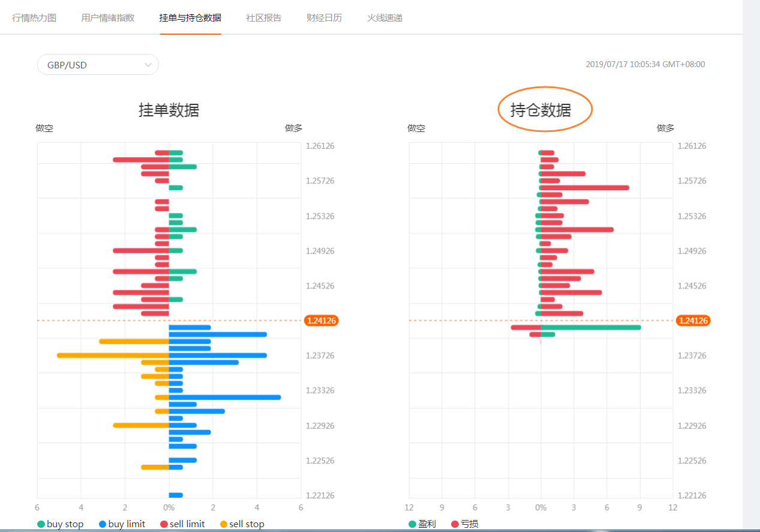Click the green 盈利 legend dot
760x532 pixels.
point(412,524)
